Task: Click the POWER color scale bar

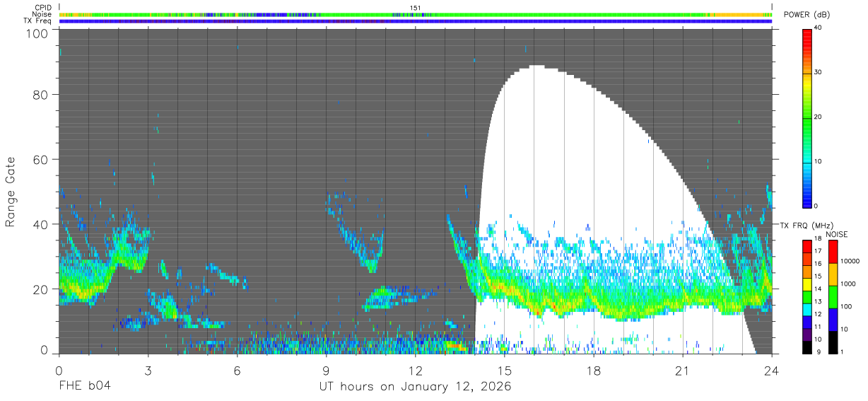Action: pyautogui.click(x=807, y=117)
